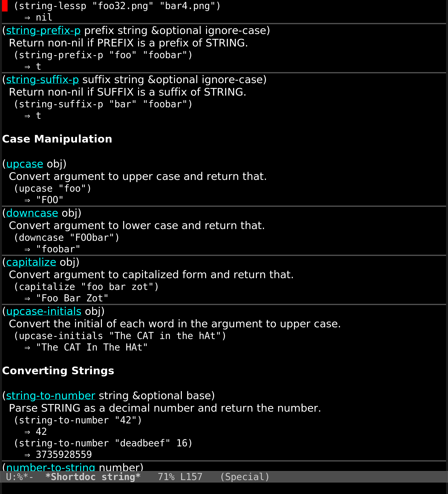Click the L157 line number indicator
448x494 pixels.
[191, 477]
